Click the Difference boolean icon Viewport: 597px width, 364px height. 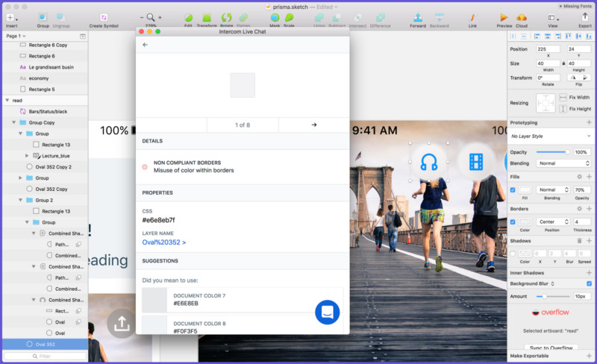tap(380, 17)
